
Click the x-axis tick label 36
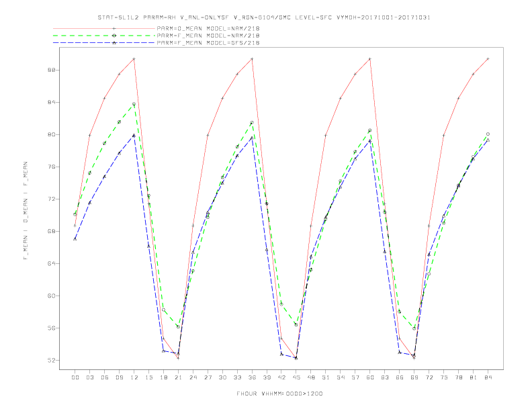[x=252, y=377]
